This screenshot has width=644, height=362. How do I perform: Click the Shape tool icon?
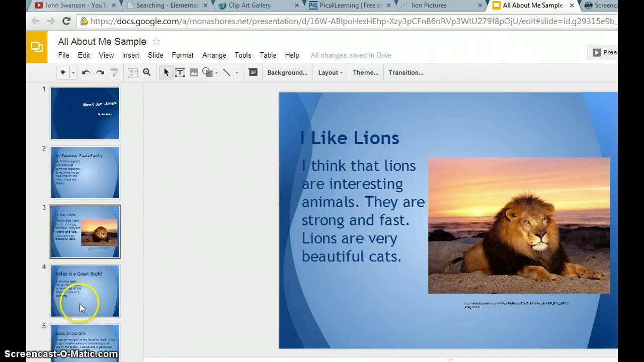point(207,72)
